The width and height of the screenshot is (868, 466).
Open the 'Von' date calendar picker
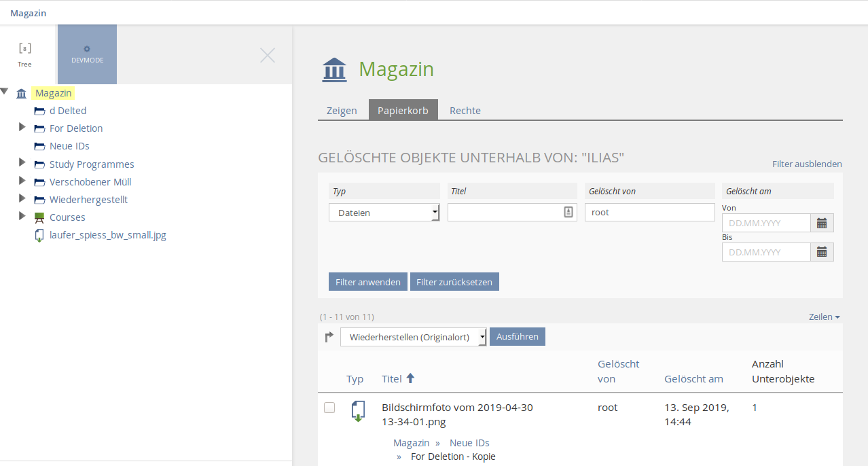(x=822, y=223)
